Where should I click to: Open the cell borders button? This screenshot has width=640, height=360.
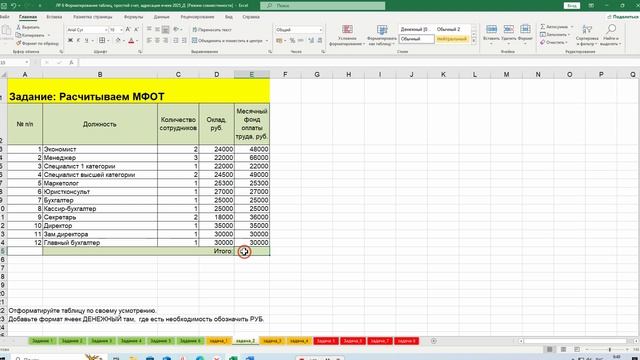[102, 40]
